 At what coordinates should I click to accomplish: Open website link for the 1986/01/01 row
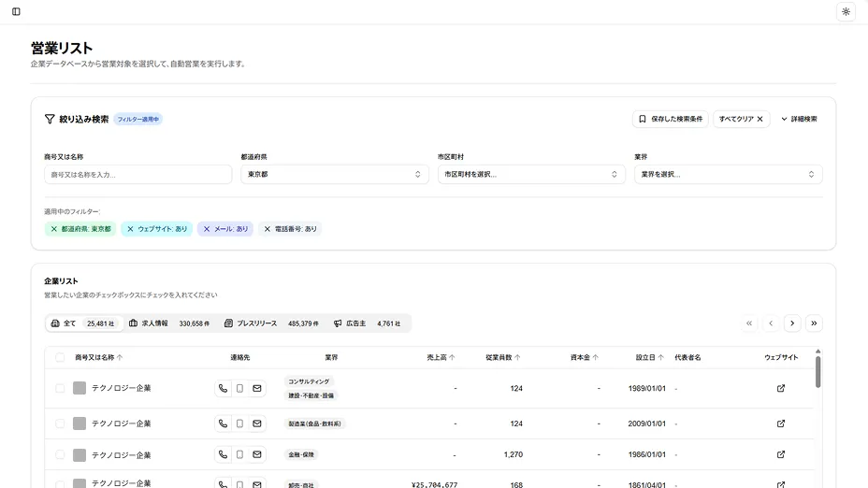780,454
